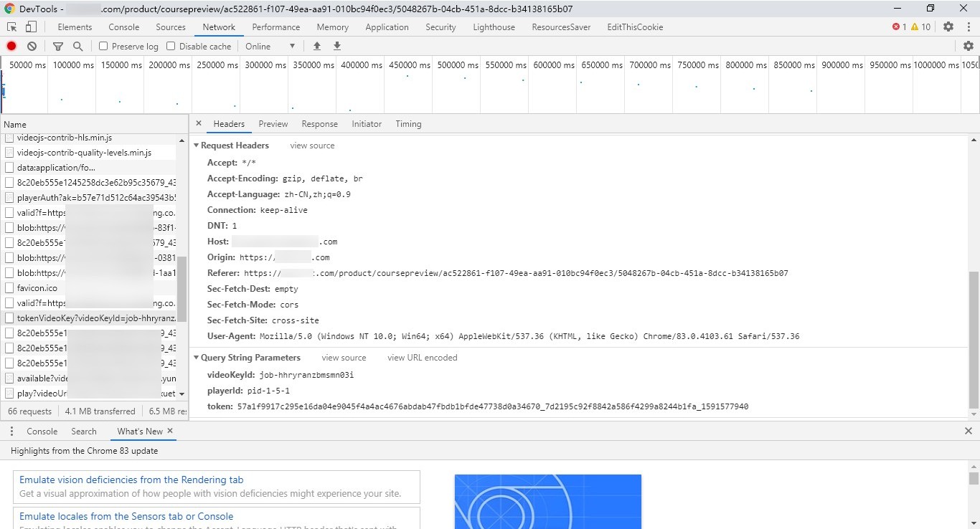
Task: Select the tokenVideoKey request row
Action: click(90, 318)
